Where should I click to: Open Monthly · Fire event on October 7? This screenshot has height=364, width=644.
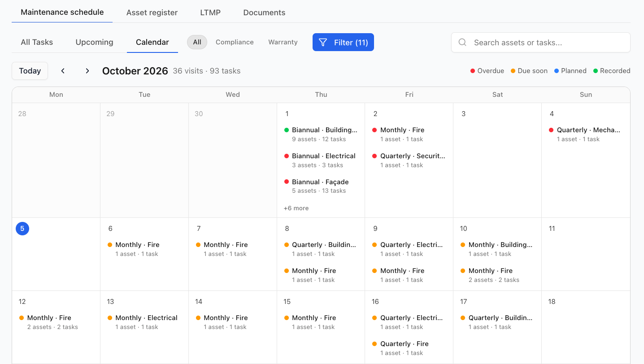(233, 249)
